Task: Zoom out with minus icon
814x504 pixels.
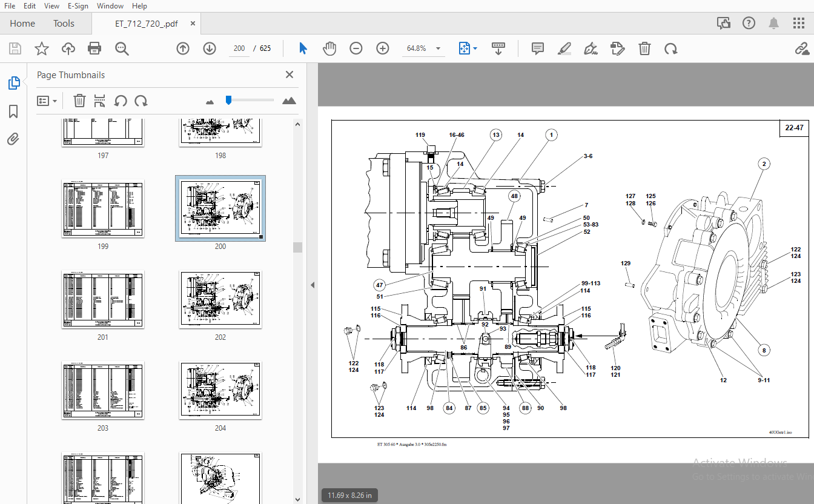Action: [356, 48]
